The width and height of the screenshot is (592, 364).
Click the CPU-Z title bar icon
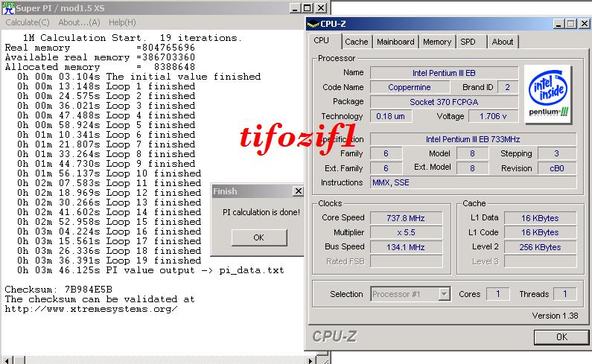click(x=313, y=24)
